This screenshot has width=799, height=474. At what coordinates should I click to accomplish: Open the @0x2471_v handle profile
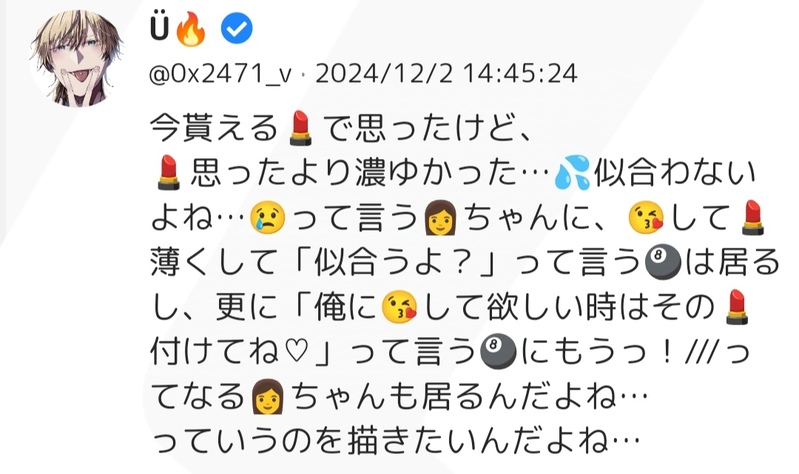(x=220, y=74)
